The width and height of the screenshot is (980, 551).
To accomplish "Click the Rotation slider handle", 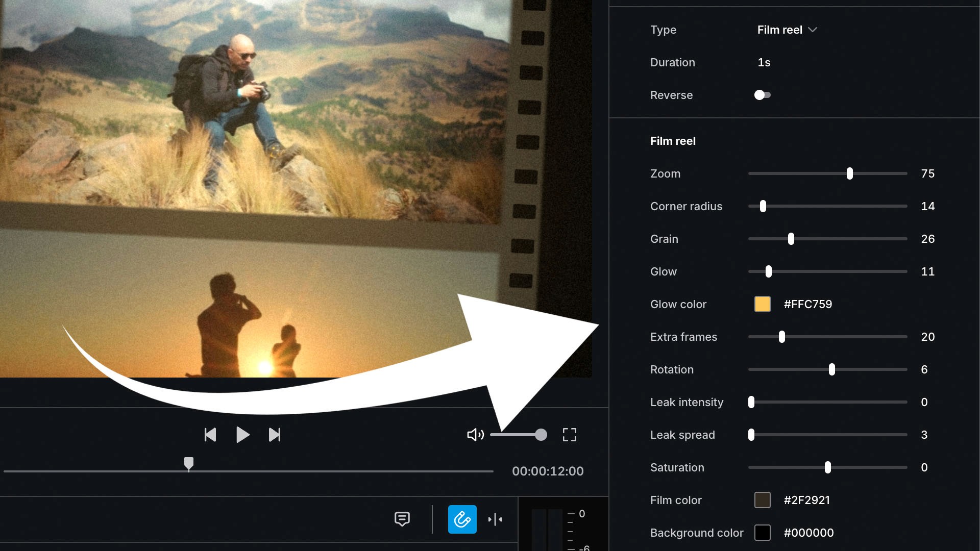I will (x=831, y=369).
